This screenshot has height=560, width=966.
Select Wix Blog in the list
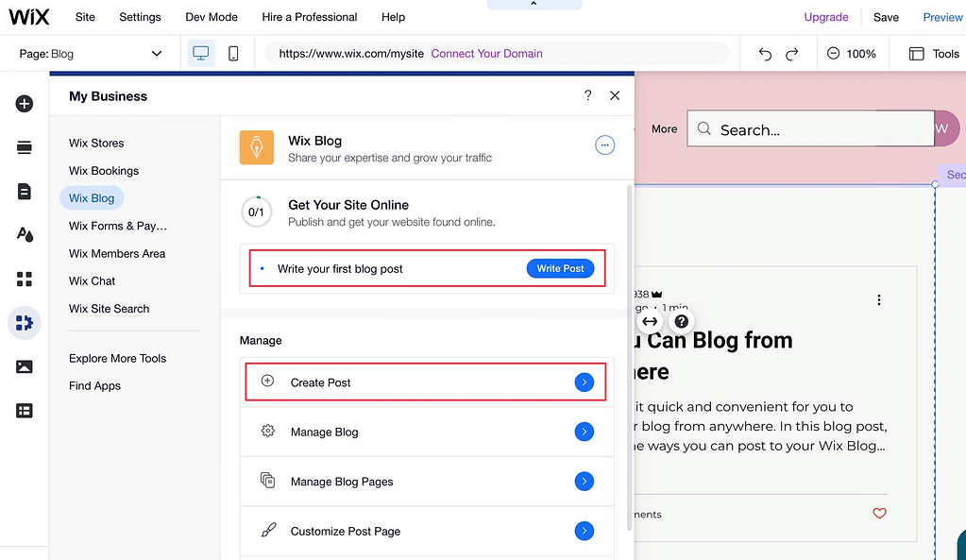tap(92, 197)
